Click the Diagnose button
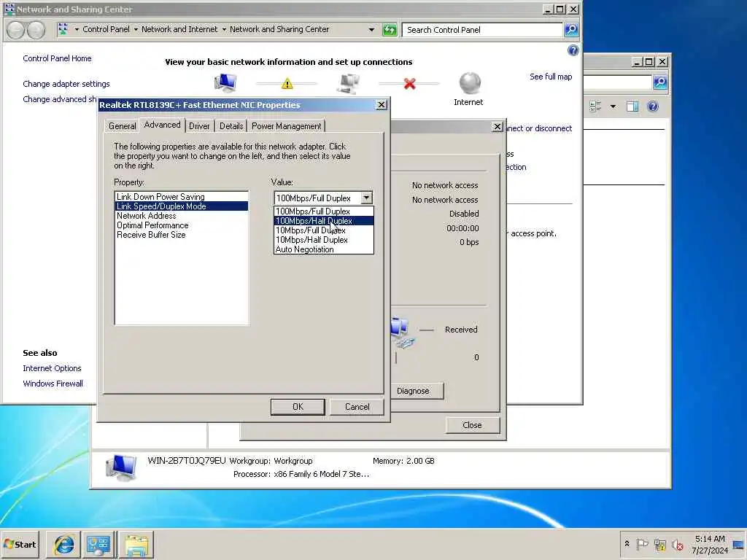The width and height of the screenshot is (747, 560). (x=413, y=391)
